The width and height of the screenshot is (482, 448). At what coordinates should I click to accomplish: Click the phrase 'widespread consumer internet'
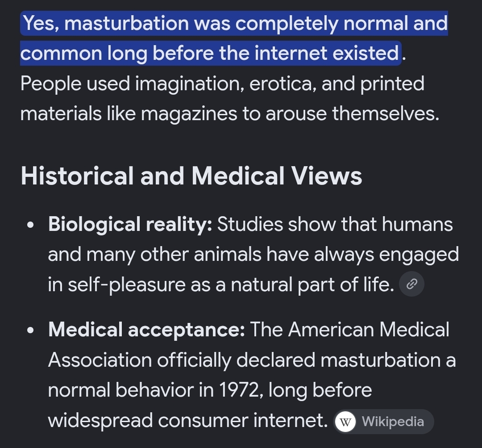[x=188, y=421]
